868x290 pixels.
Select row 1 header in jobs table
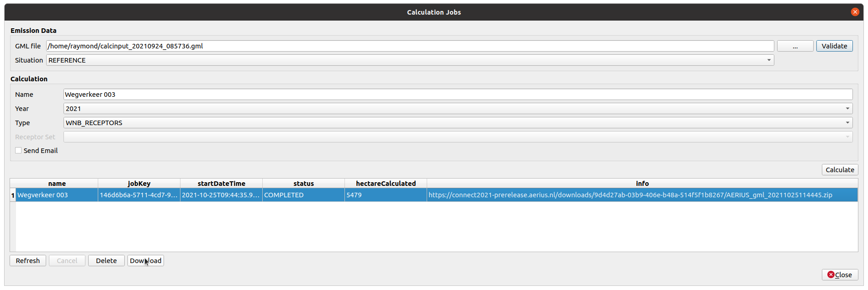click(13, 195)
